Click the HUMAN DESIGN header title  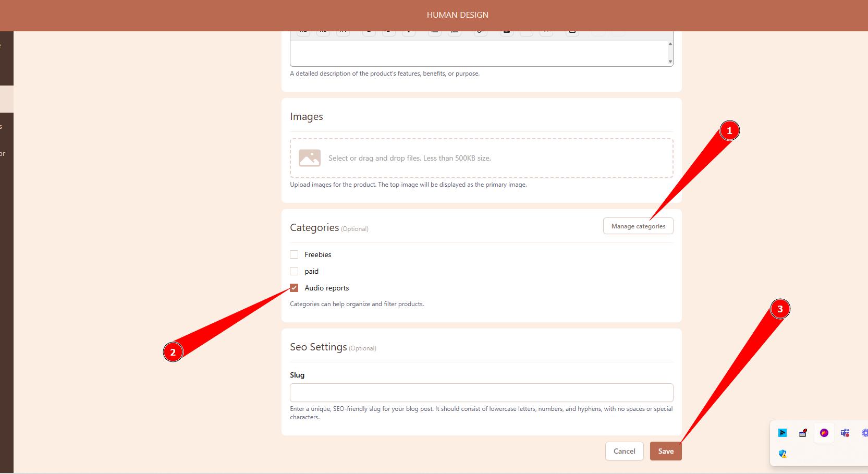click(457, 15)
